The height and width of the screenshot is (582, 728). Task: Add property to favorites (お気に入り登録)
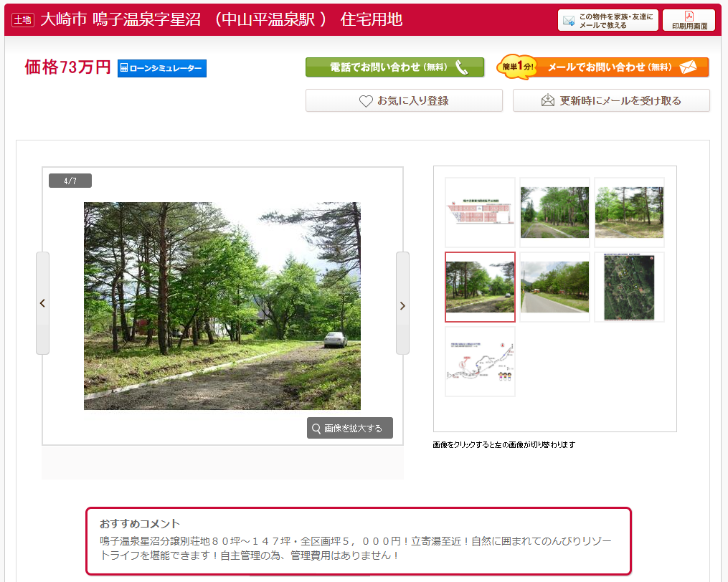tap(404, 101)
